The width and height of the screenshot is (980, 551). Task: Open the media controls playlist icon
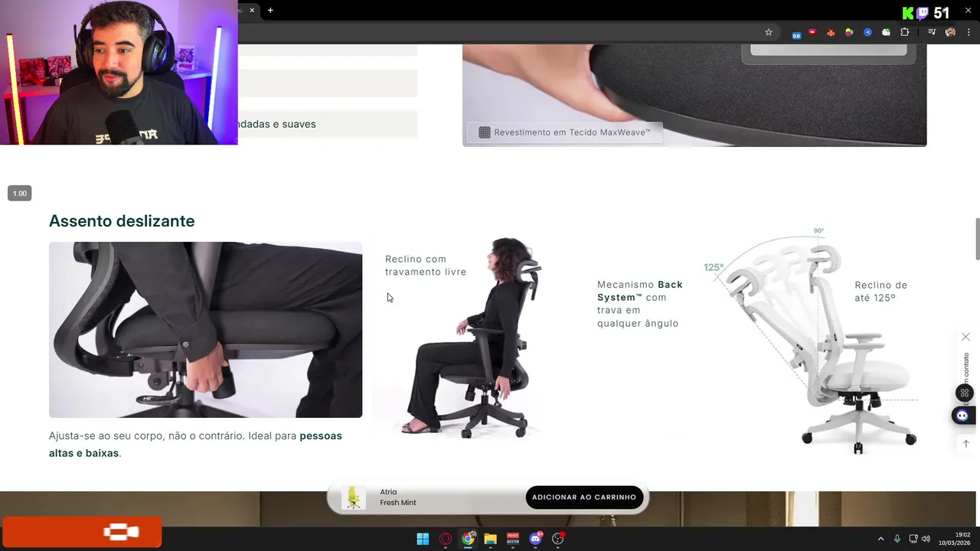tap(932, 32)
